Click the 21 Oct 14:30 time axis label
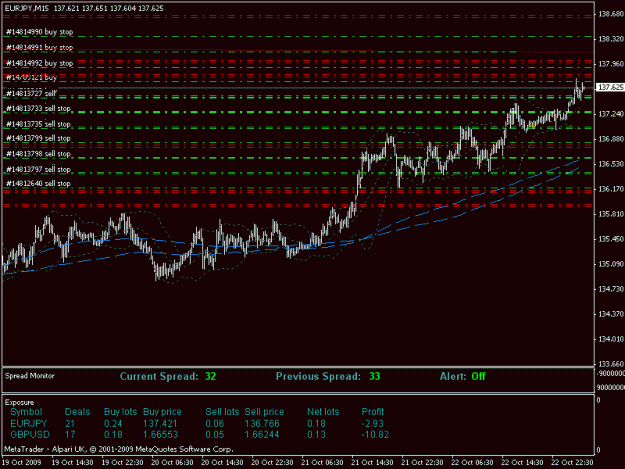625x469 pixels. click(372, 463)
